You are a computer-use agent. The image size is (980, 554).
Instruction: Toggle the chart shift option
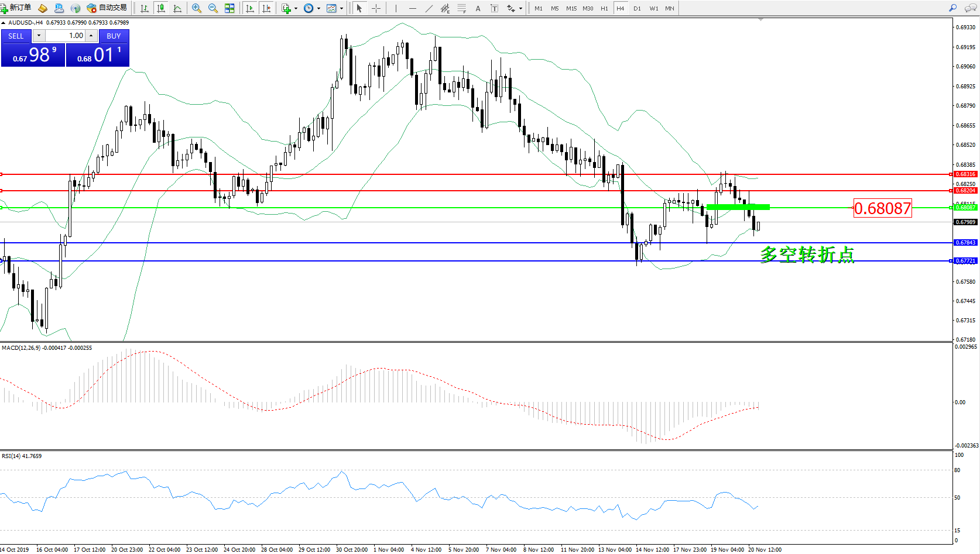pyautogui.click(x=266, y=8)
